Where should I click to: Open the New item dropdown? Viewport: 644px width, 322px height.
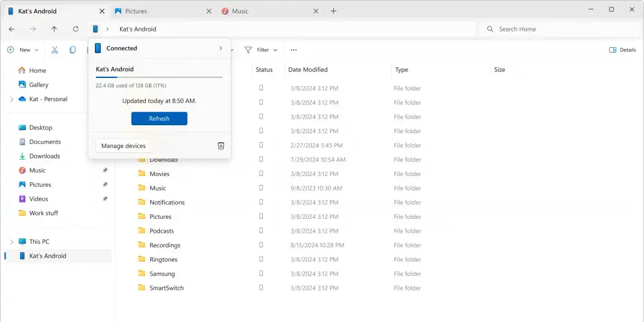23,50
